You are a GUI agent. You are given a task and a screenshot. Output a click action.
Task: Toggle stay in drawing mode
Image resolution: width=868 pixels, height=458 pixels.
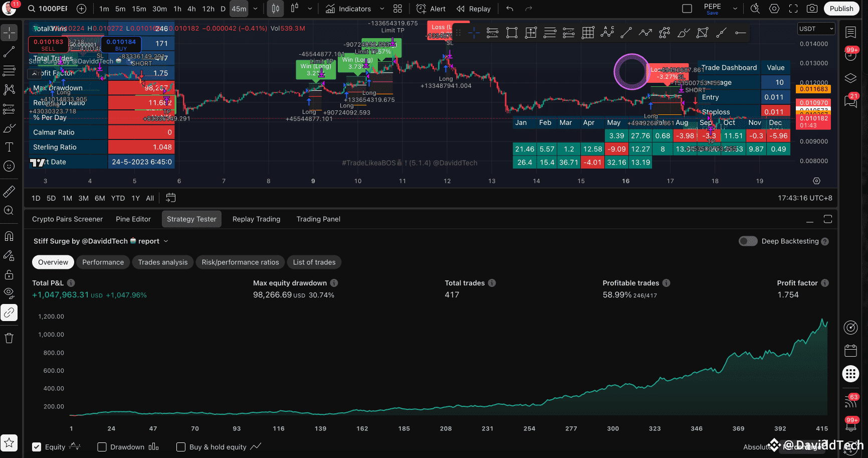(x=9, y=255)
